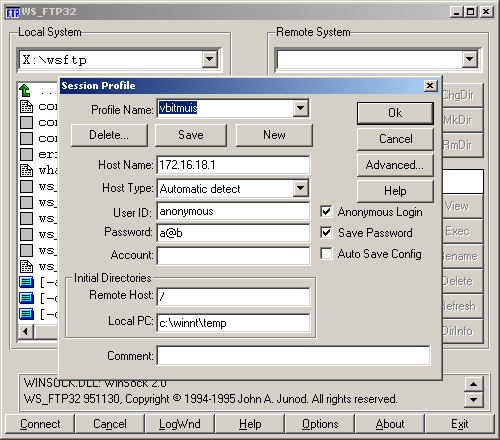
Task: Select the drive icon beside '[-a'
Action: coord(27,282)
